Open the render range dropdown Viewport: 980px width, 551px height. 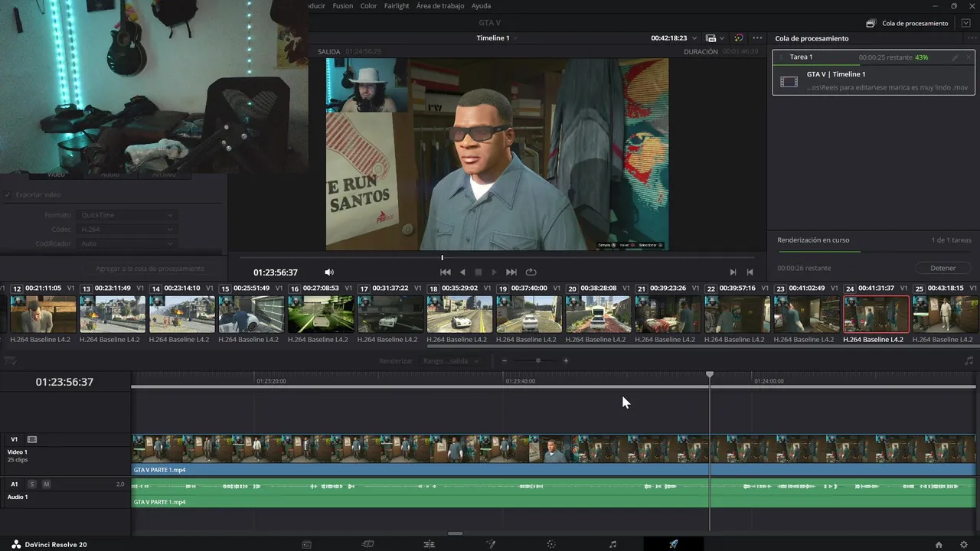coord(452,360)
